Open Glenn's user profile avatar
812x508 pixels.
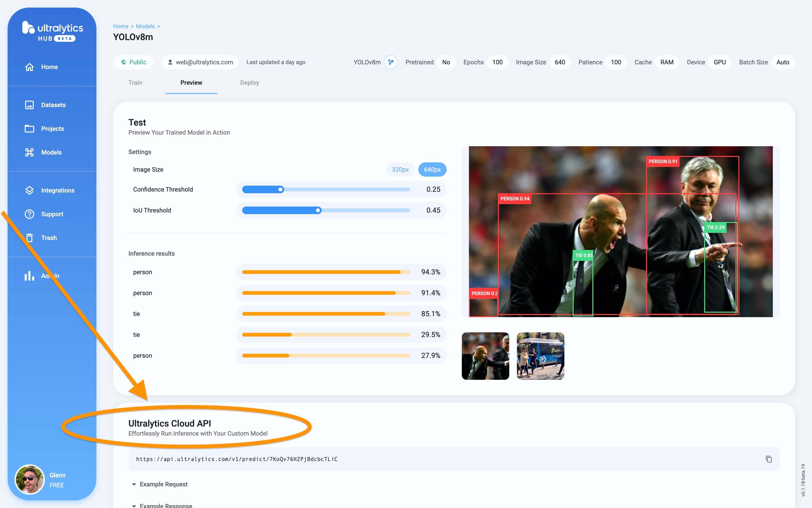click(x=30, y=480)
